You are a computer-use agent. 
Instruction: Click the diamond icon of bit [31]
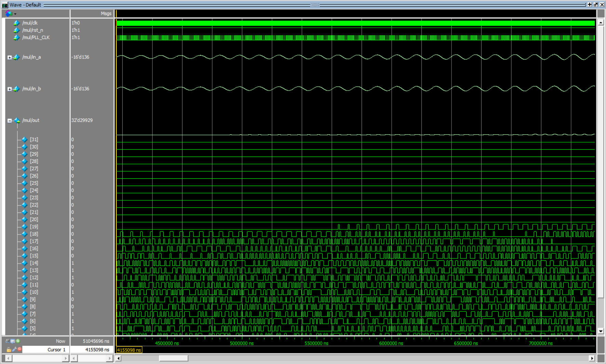25,139
